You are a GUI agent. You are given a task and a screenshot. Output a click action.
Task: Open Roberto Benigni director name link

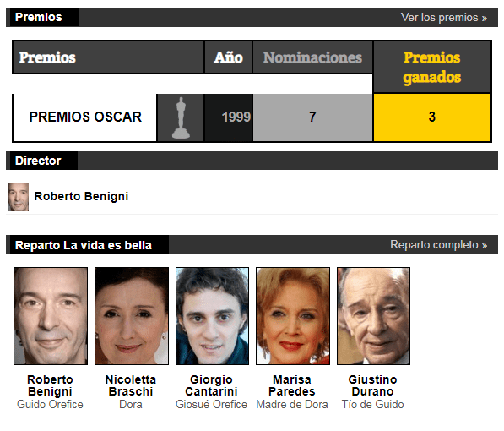click(x=81, y=196)
